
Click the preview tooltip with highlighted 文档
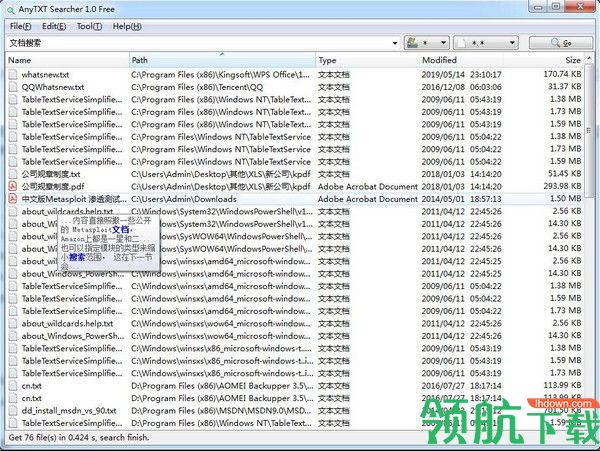(x=108, y=243)
